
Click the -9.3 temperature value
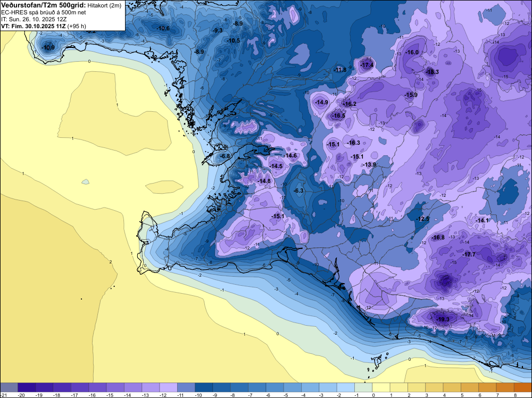point(218,30)
